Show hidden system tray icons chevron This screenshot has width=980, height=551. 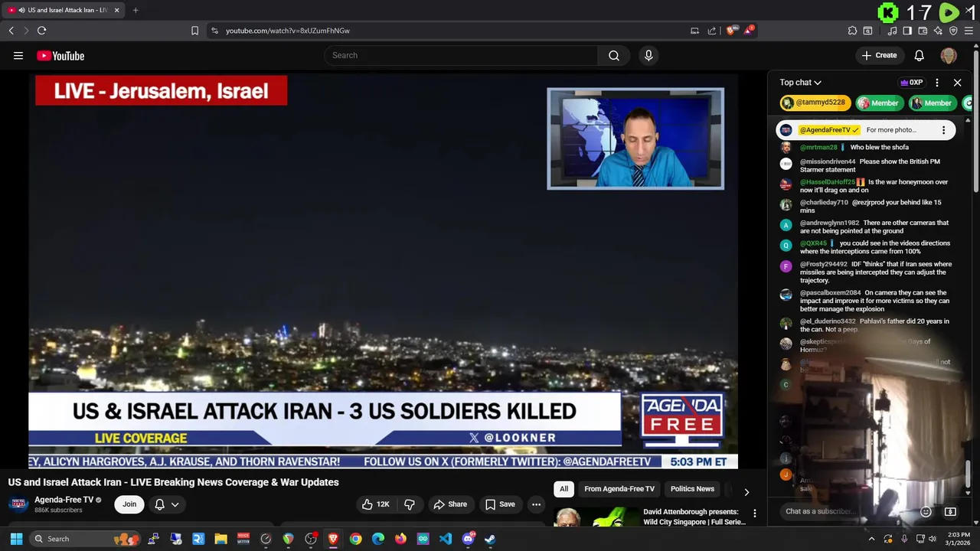pos(871,539)
